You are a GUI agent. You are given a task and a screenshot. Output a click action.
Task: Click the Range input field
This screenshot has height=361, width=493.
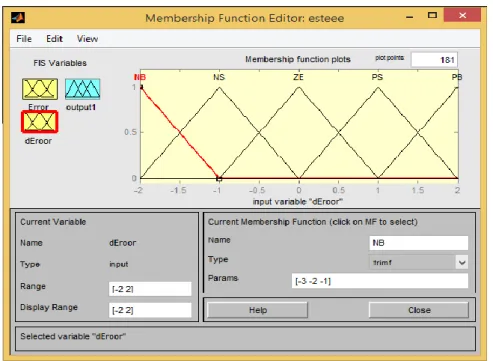click(x=150, y=289)
